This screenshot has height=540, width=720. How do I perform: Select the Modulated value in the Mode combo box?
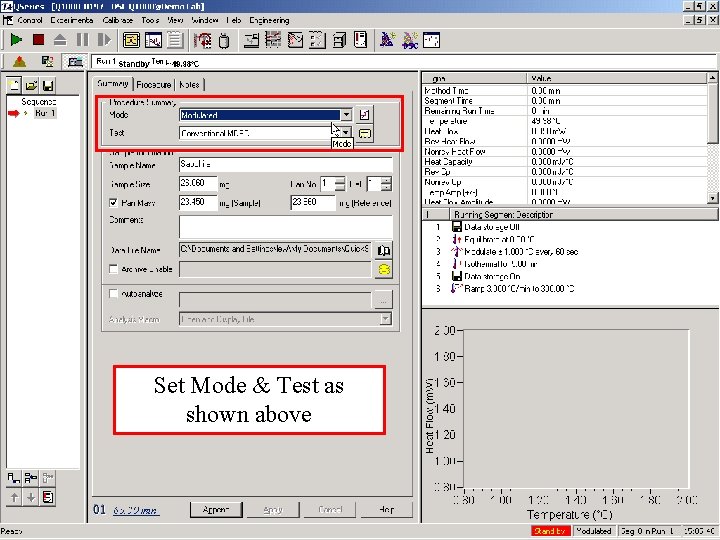(x=260, y=115)
